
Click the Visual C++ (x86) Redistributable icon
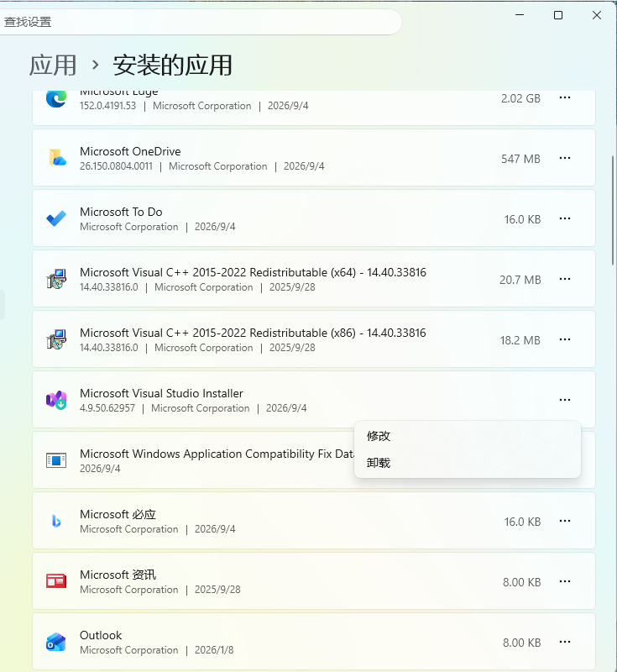coord(56,339)
